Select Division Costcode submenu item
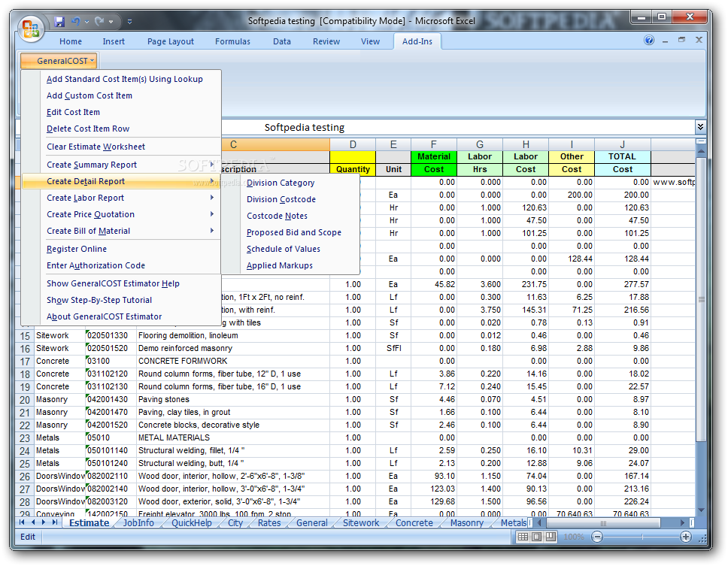This screenshot has width=728, height=566. 281,199
